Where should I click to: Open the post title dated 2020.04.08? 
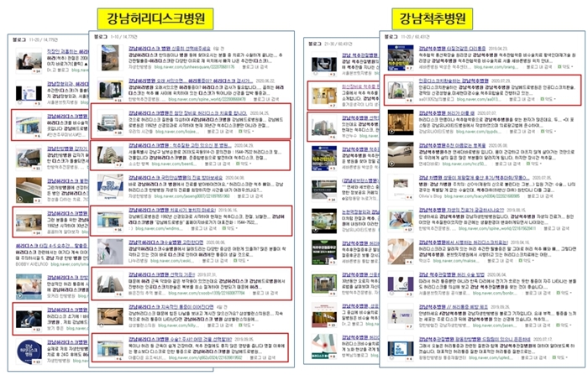click(x=176, y=178)
